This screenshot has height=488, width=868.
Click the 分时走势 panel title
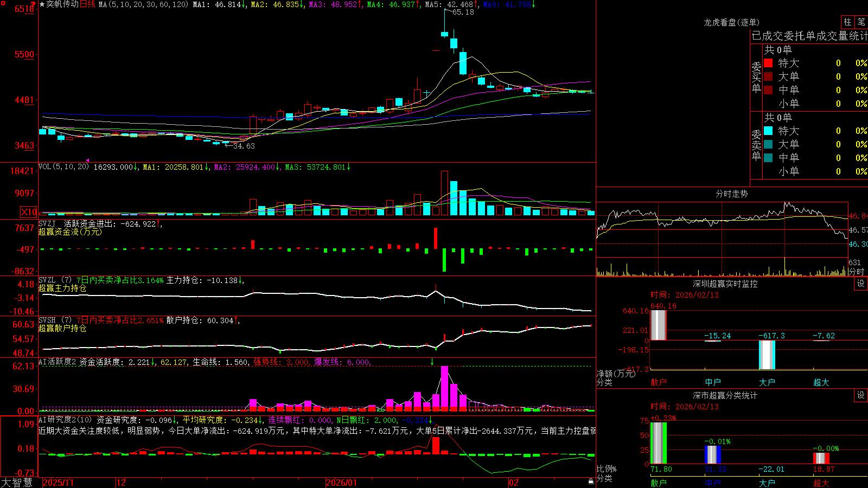(731, 194)
